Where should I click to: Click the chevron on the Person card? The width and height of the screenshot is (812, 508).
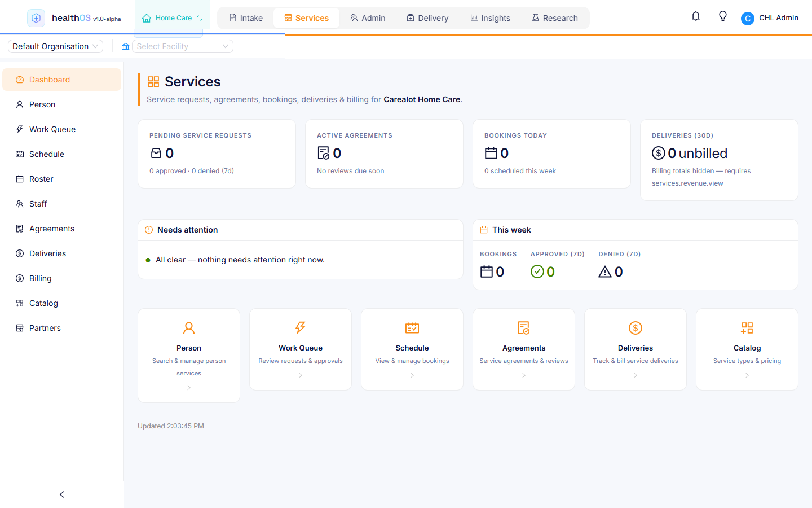click(189, 388)
